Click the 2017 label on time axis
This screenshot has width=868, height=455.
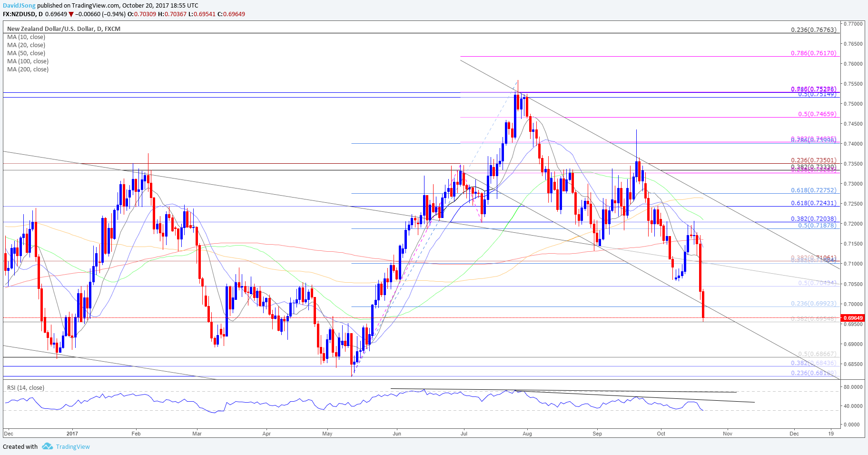click(72, 434)
